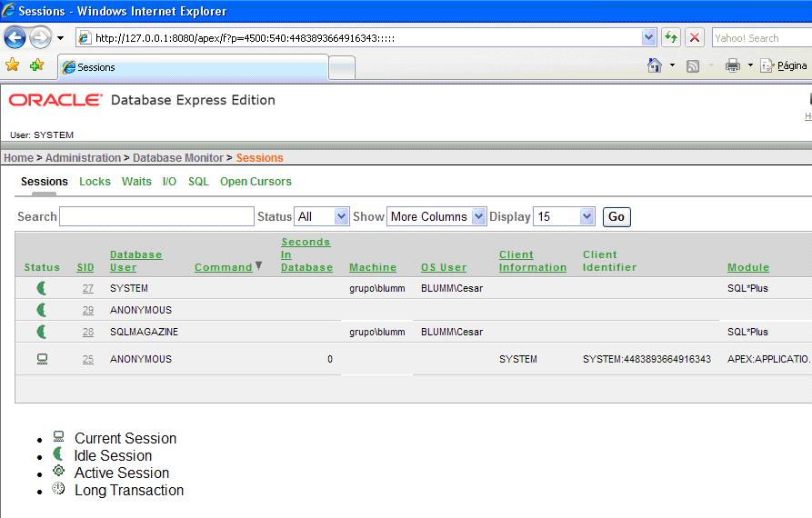The image size is (812, 518).
Task: Click idle status icon for SID 29 row
Action: pos(42,310)
